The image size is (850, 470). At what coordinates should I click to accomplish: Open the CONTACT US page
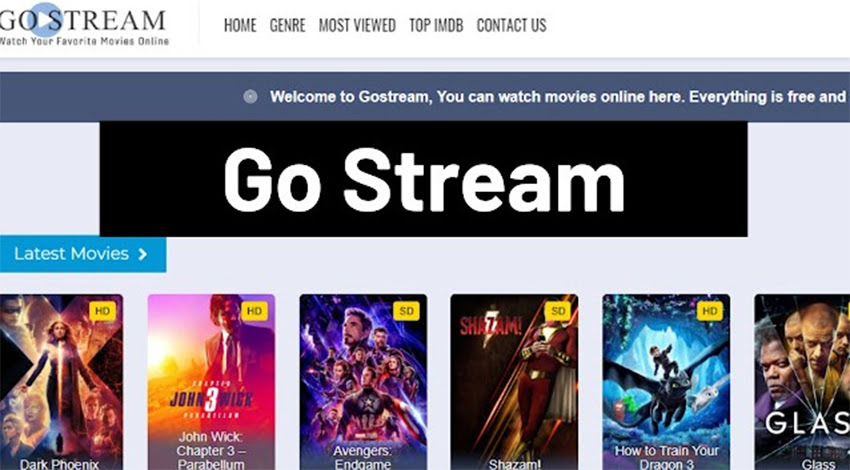click(x=512, y=25)
